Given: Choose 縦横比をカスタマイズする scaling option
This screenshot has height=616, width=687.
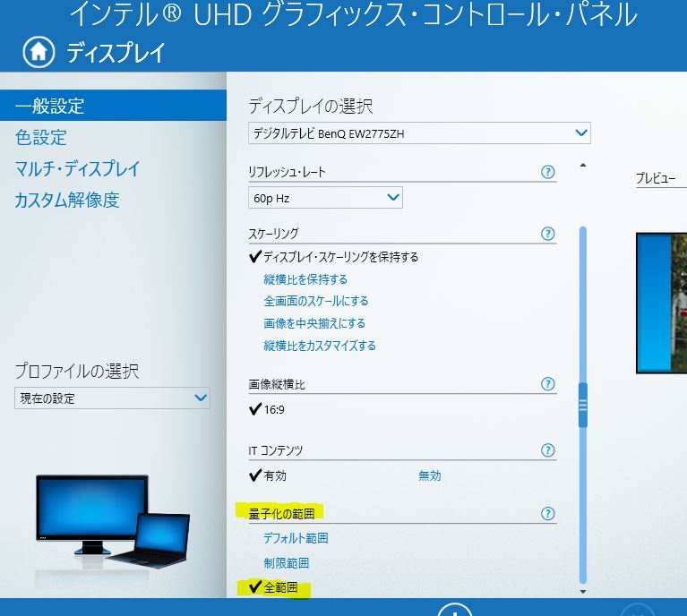Looking at the screenshot, I should (320, 346).
